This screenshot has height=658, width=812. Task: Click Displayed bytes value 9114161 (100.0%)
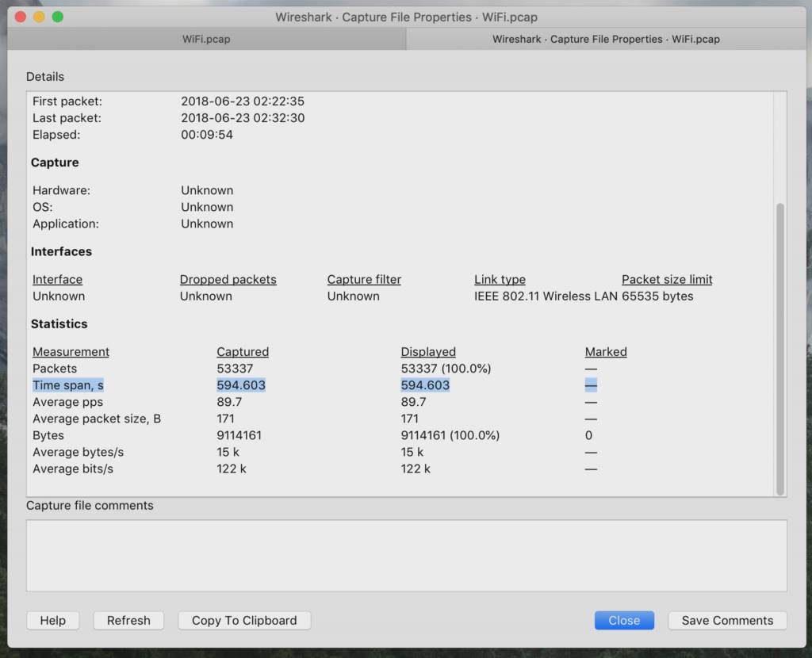pos(450,435)
